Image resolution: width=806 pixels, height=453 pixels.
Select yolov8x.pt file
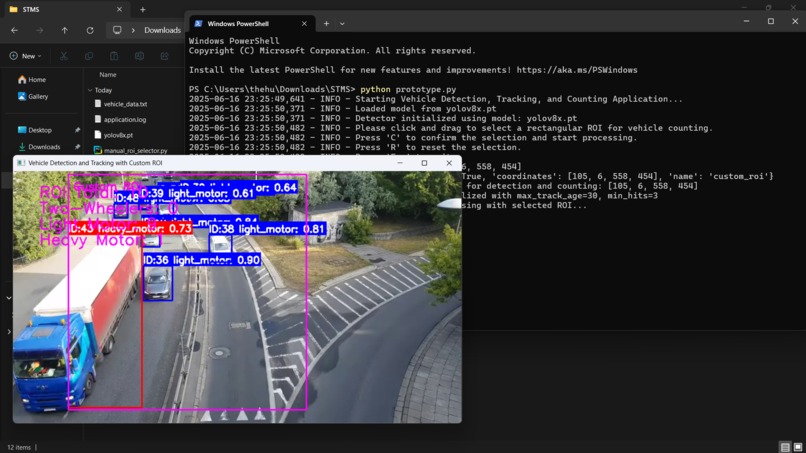click(114, 135)
